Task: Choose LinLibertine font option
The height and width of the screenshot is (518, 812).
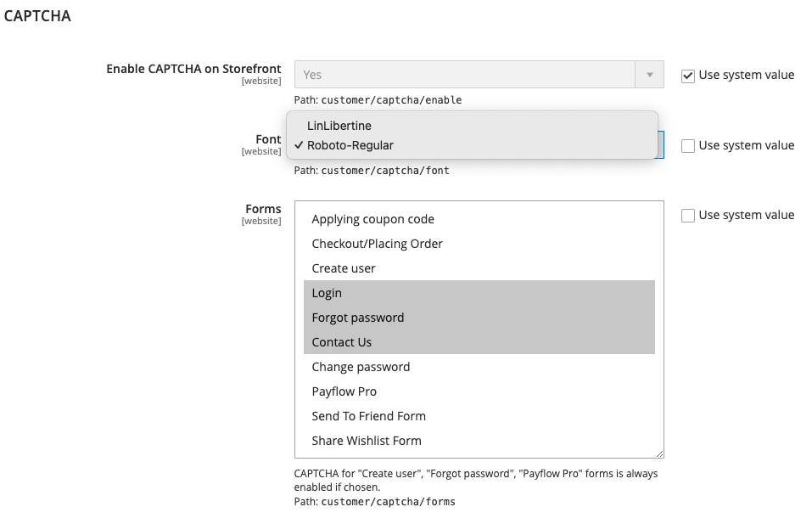Action: coord(472,126)
